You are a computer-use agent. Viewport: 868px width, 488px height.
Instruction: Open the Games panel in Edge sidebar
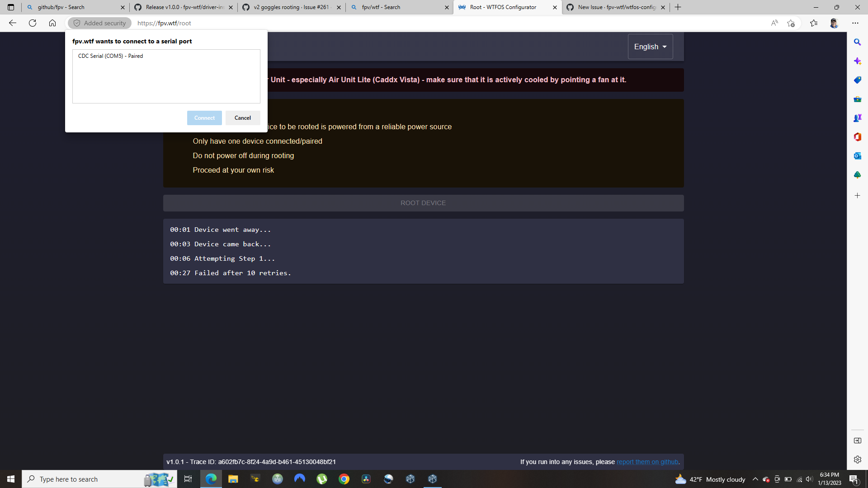click(x=857, y=118)
